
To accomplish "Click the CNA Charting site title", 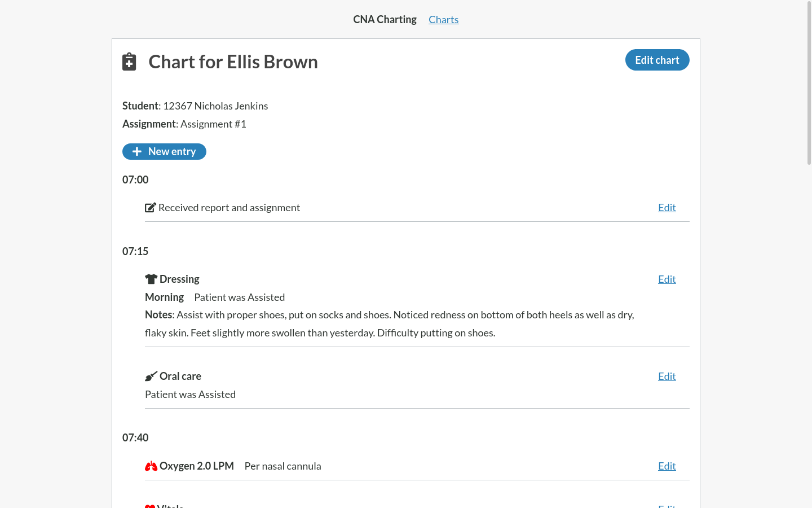I will point(385,20).
